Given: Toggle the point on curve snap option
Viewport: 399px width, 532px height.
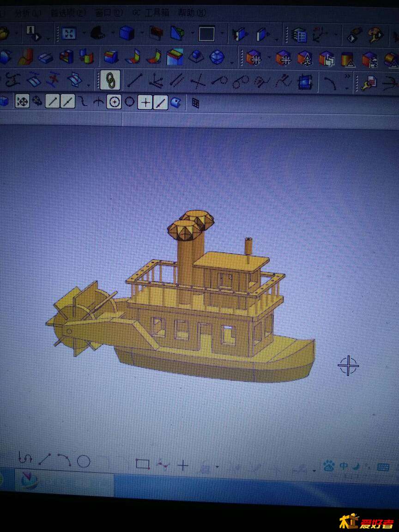Looking at the screenshot, I should (x=161, y=102).
